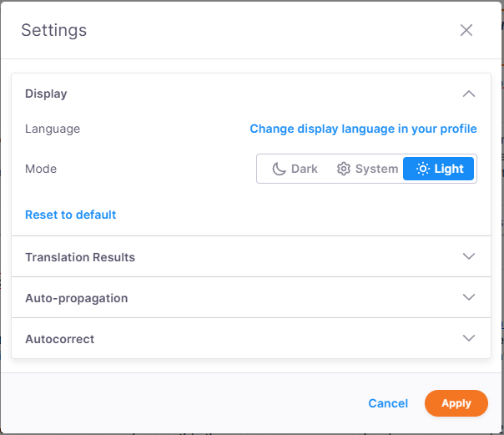This screenshot has height=435, width=504.
Task: Collapse the Display section chevron
Action: 469,94
